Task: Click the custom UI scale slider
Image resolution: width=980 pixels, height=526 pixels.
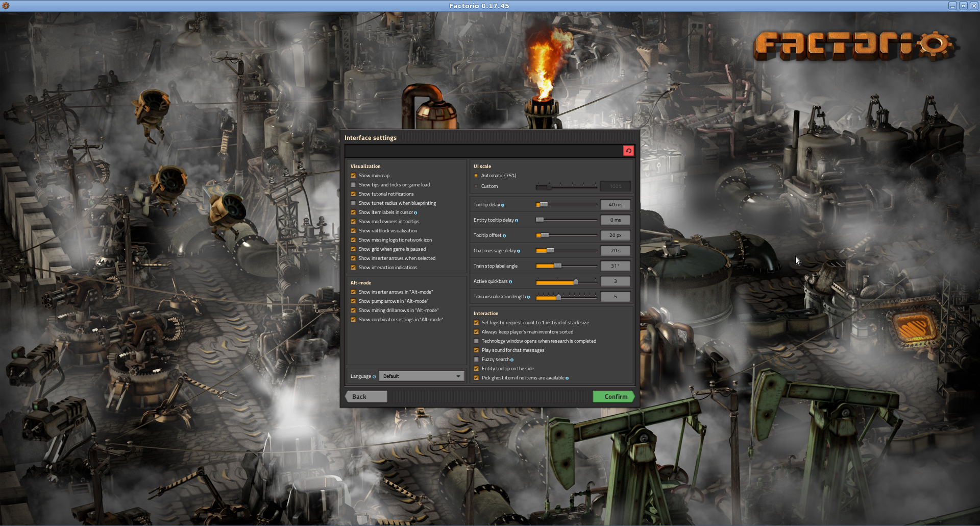Action: pyautogui.click(x=567, y=186)
